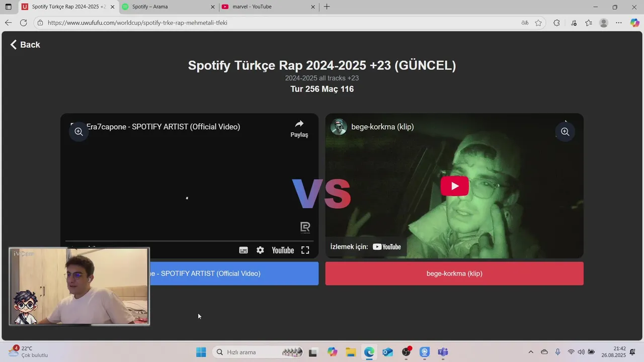Open Microsoft Teams from the taskbar
This screenshot has height=362, width=644.
point(443,352)
